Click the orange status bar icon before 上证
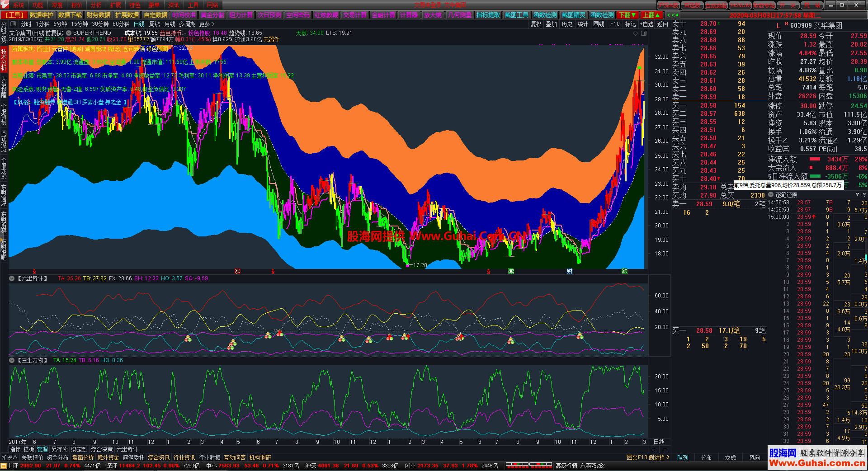 click(x=4, y=466)
